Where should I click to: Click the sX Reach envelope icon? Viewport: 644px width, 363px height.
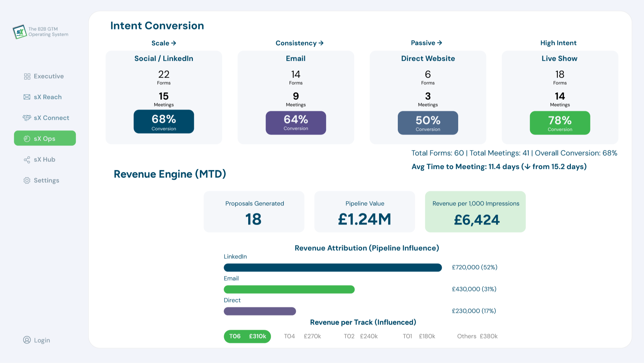pos(27,97)
